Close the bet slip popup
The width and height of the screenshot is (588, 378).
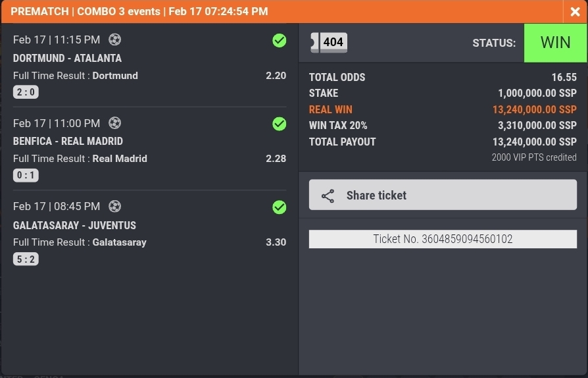[575, 12]
